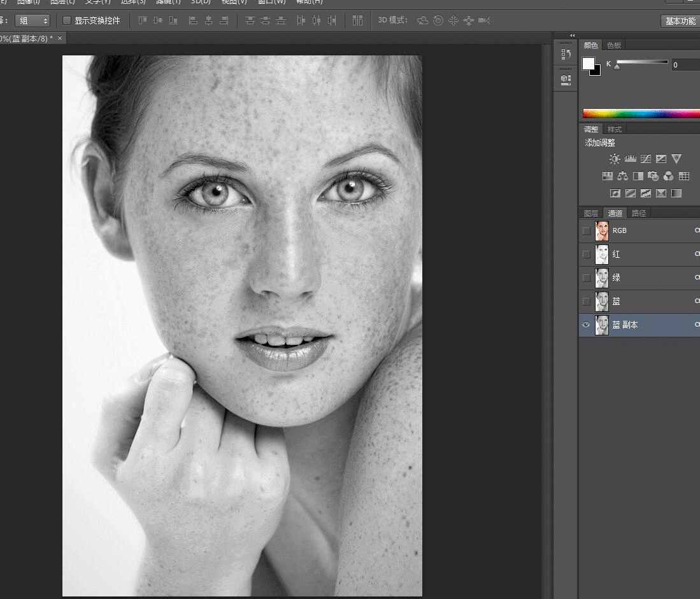Add a Photo Filter adjustment
The image size is (700, 599).
654,176
